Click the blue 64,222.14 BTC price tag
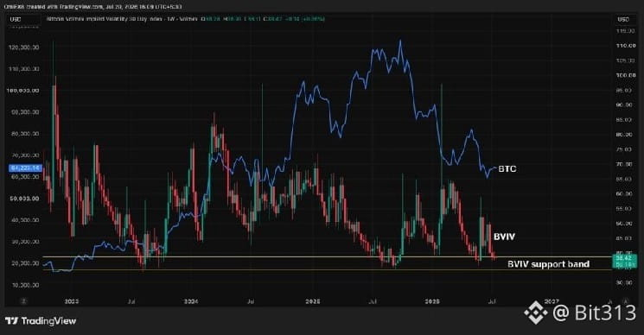The height and width of the screenshot is (335, 644). point(25,168)
